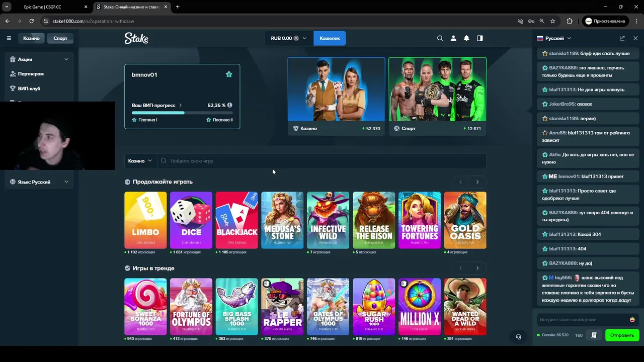Show next games in Продолжайте играть
This screenshot has height=362, width=644.
pyautogui.click(x=477, y=182)
